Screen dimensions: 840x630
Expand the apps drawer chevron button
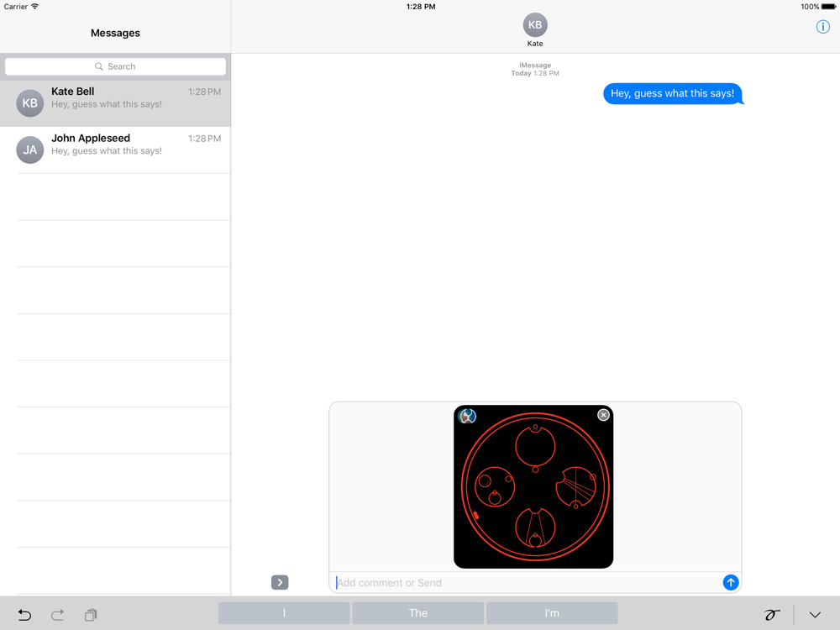280,582
